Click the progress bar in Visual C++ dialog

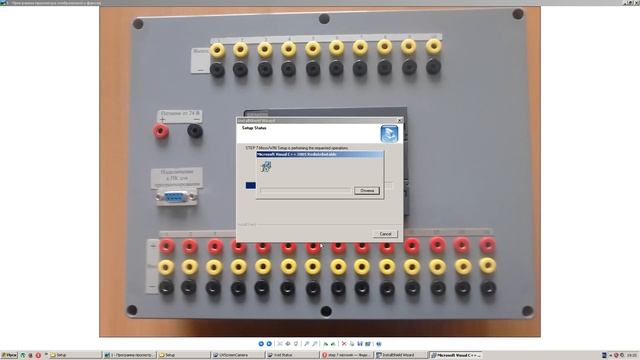tap(305, 191)
